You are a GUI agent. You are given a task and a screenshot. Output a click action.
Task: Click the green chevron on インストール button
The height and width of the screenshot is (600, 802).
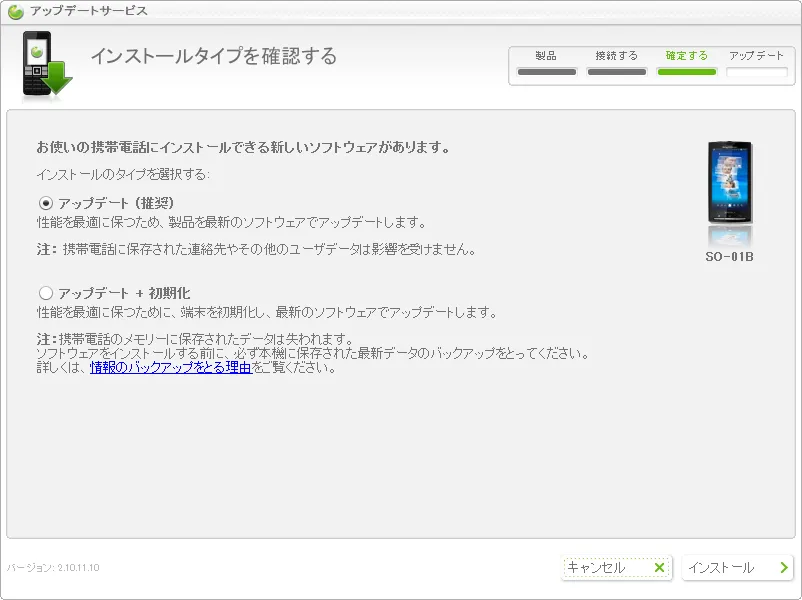(x=783, y=568)
